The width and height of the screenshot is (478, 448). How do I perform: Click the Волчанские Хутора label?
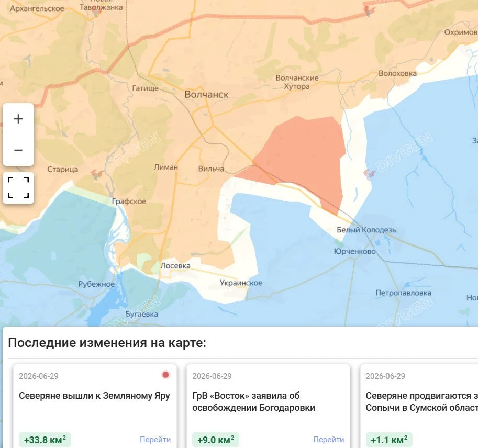pyautogui.click(x=297, y=82)
